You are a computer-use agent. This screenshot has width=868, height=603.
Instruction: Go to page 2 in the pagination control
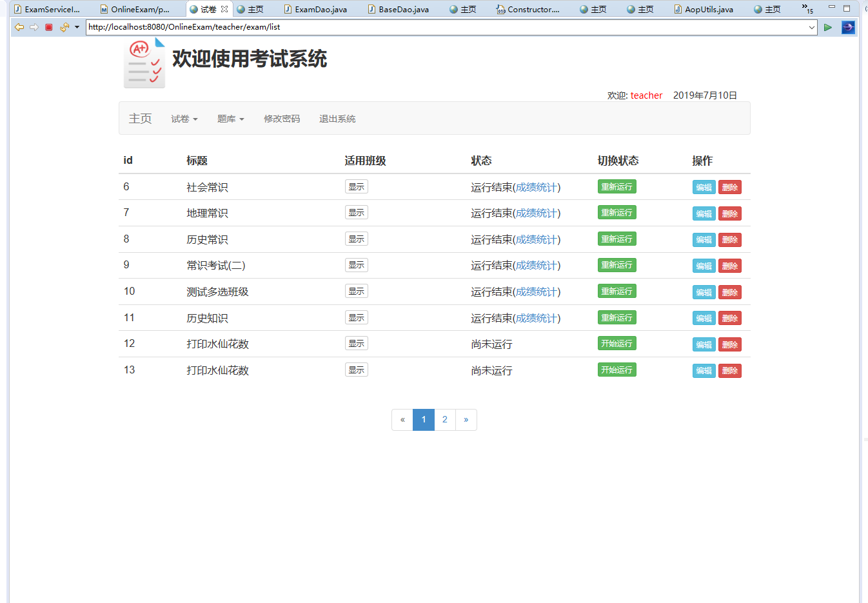444,419
